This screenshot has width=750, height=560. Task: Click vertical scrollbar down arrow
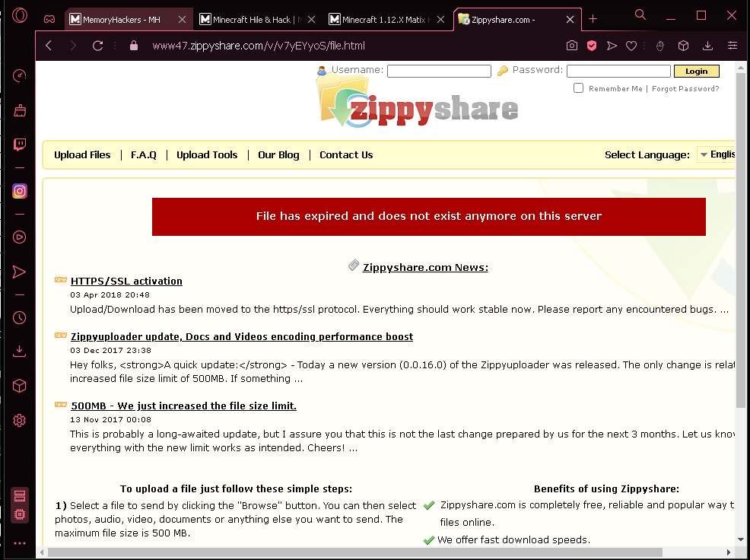740,539
